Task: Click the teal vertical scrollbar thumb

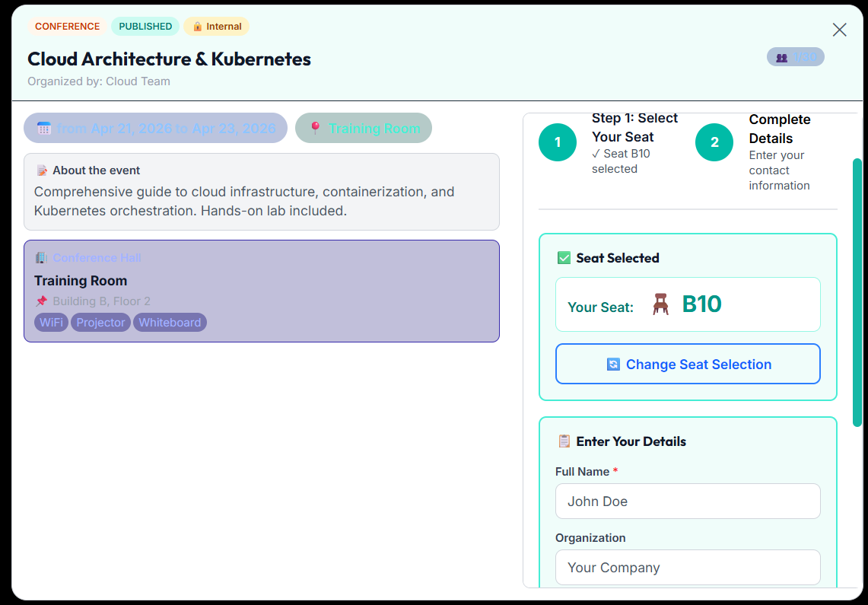Action: click(x=857, y=292)
